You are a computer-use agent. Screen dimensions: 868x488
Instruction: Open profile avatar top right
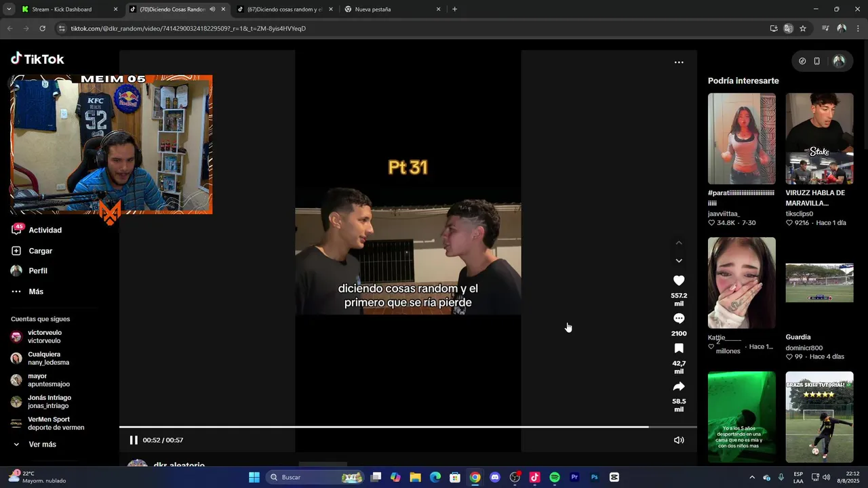(839, 61)
